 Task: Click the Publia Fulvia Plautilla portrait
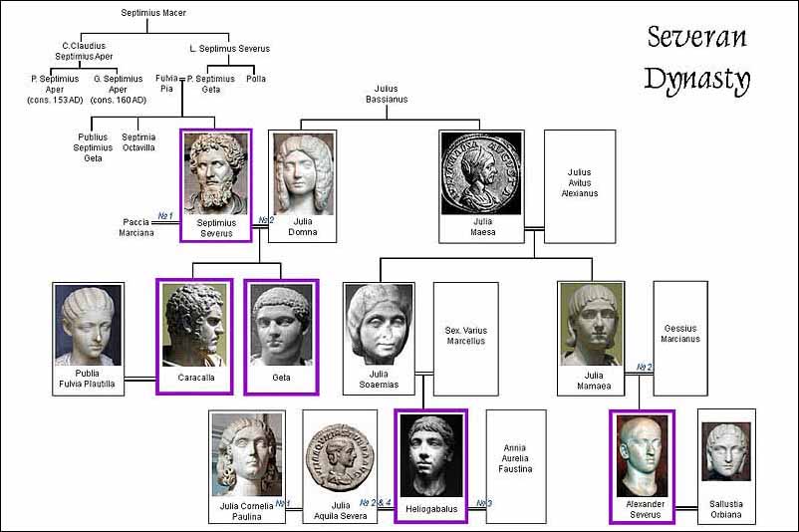point(89,326)
